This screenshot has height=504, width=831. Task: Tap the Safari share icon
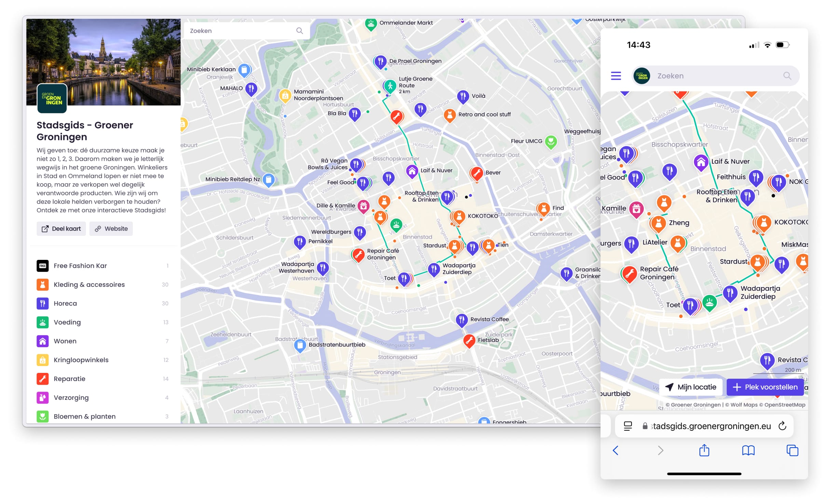coord(704,450)
